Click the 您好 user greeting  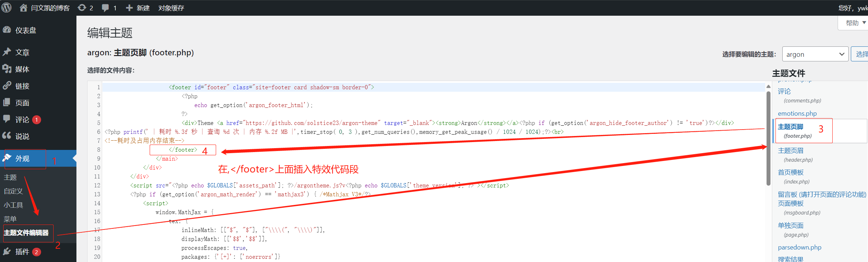coord(853,8)
